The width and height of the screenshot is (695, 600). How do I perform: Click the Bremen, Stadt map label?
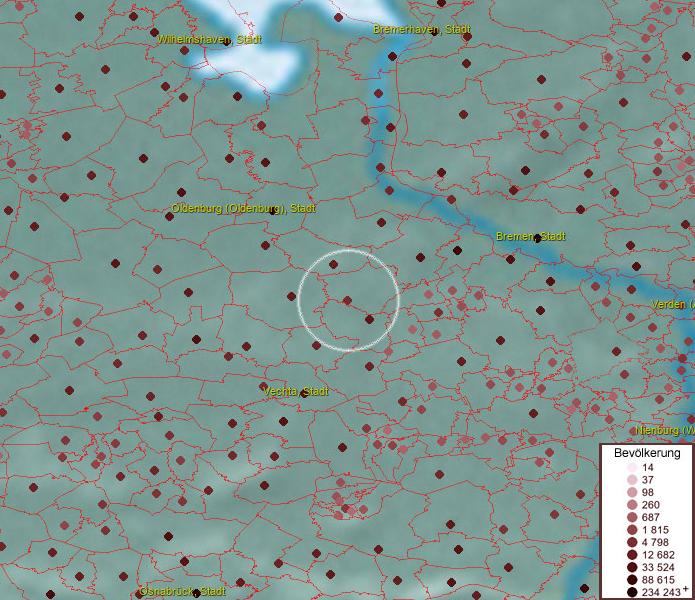(x=531, y=237)
